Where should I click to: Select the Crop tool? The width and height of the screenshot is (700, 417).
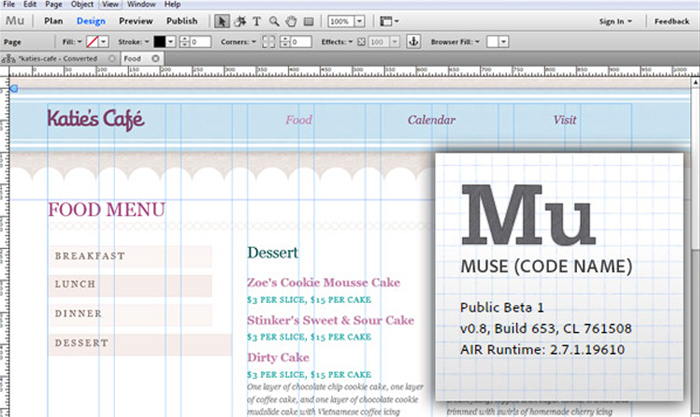(x=240, y=21)
